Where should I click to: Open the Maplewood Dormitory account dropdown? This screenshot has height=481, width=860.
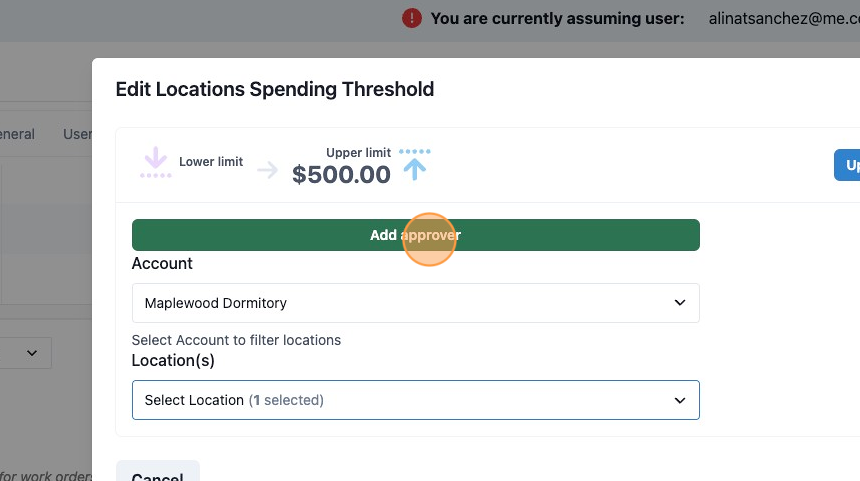tap(416, 303)
